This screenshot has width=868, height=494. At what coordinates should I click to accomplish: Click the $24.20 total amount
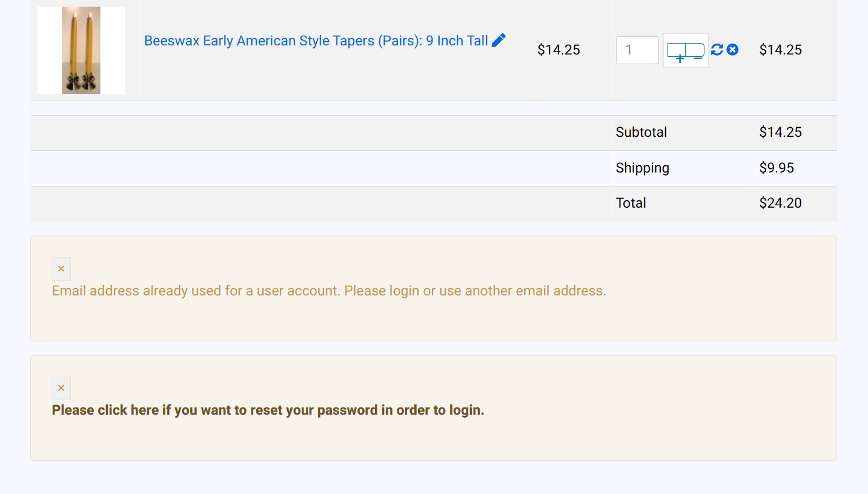click(x=780, y=203)
